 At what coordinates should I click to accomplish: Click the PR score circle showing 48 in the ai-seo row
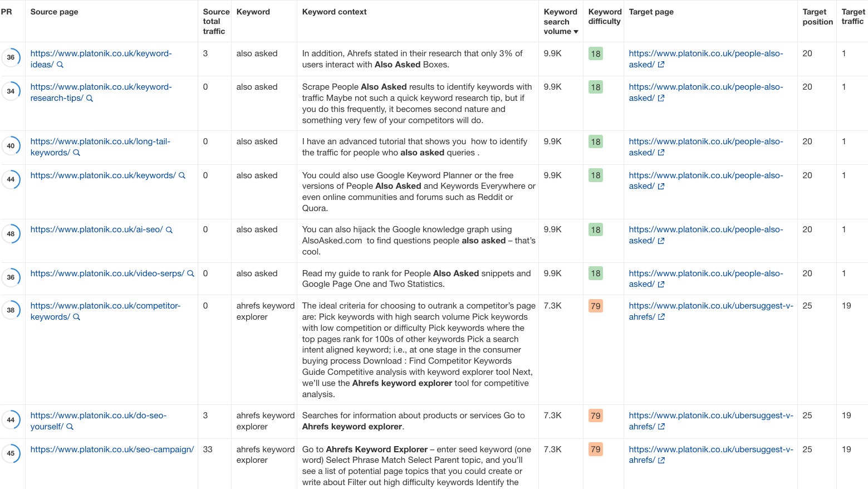pos(11,234)
